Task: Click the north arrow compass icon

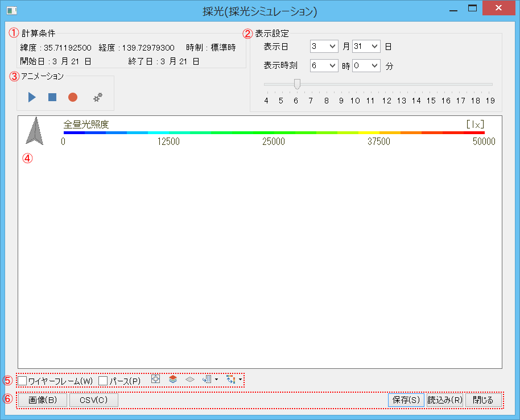Action: pyautogui.click(x=35, y=131)
